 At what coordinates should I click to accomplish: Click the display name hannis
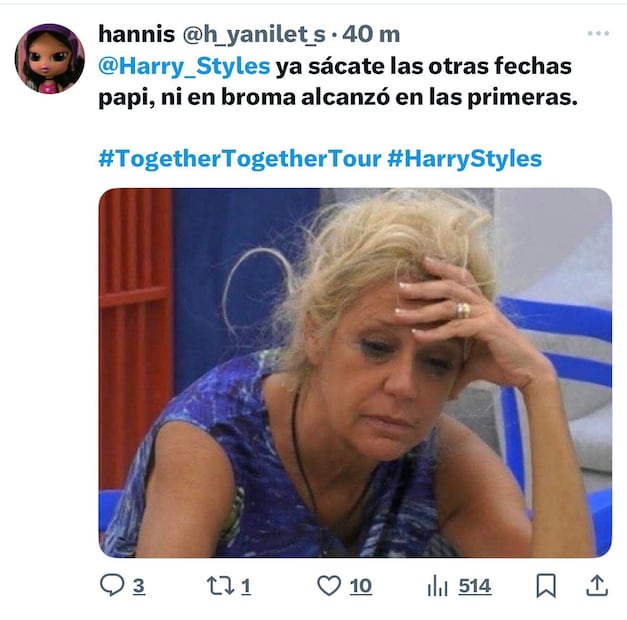[x=136, y=34]
